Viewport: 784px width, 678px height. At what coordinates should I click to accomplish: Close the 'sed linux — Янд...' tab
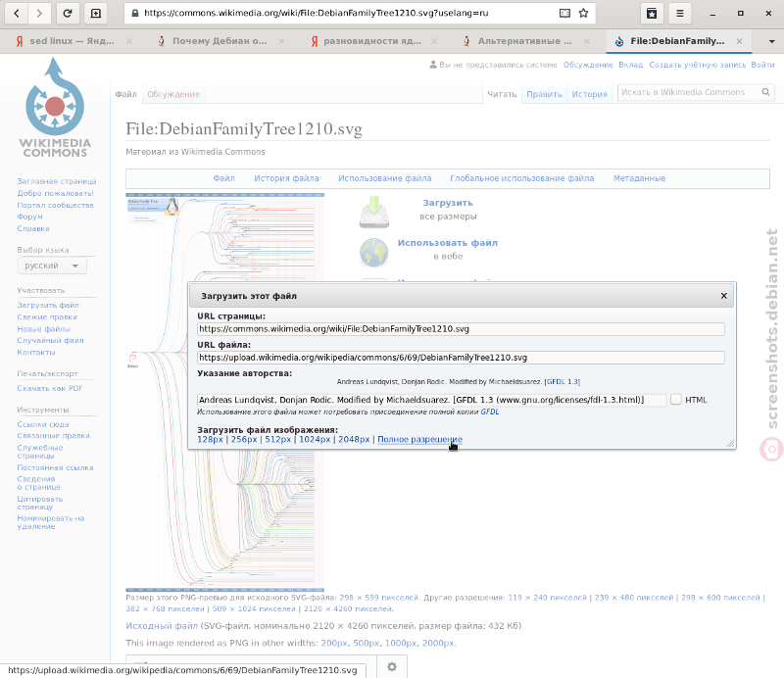pos(129,41)
